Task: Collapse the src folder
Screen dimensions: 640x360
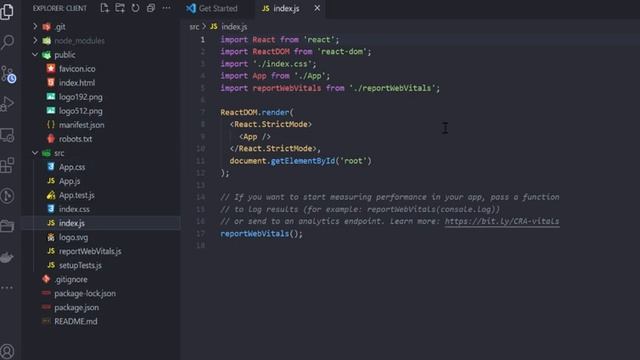Action: (35, 153)
